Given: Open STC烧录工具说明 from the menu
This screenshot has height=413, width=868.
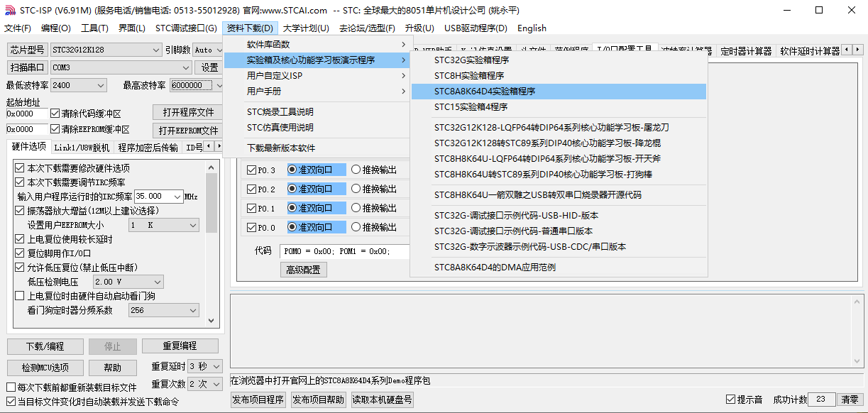Looking at the screenshot, I should click(317, 112).
